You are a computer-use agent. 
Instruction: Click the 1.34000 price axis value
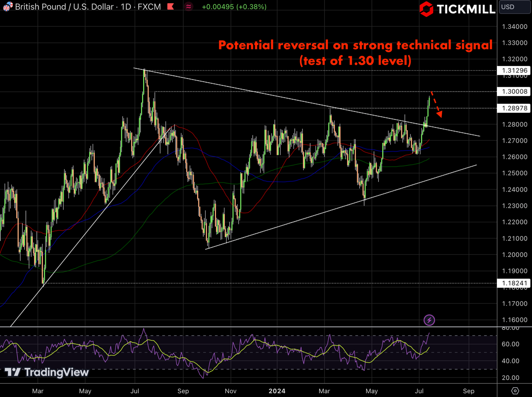(x=515, y=27)
